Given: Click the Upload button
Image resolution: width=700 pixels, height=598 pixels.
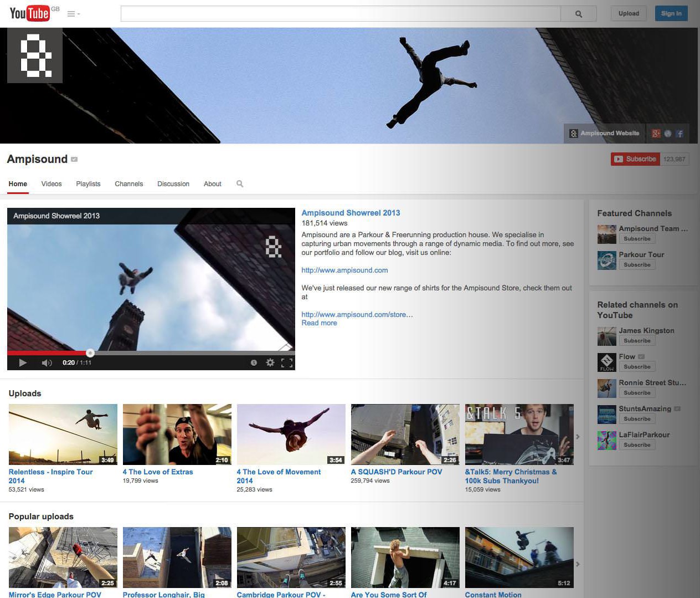Looking at the screenshot, I should coord(629,13).
